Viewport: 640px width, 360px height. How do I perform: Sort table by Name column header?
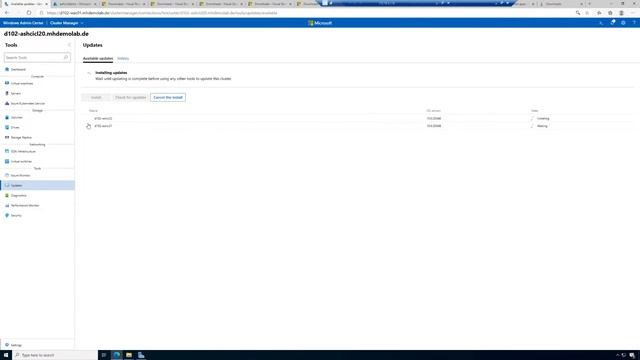tap(93, 111)
